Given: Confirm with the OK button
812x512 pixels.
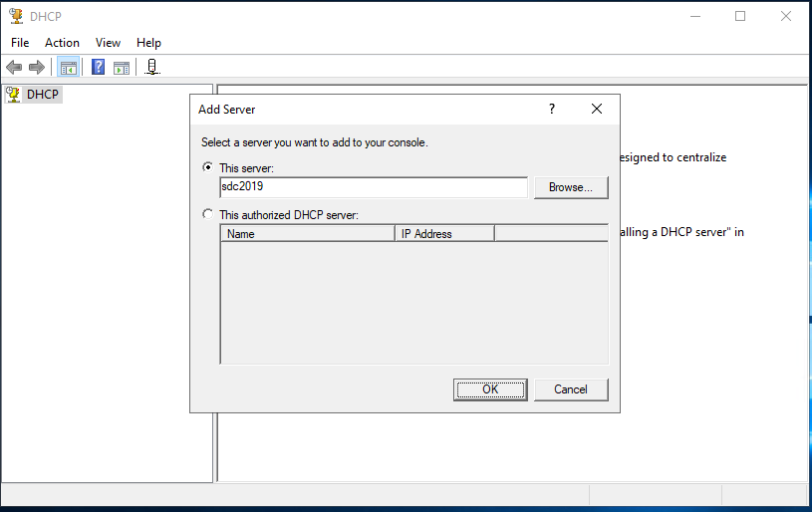Looking at the screenshot, I should (x=489, y=389).
